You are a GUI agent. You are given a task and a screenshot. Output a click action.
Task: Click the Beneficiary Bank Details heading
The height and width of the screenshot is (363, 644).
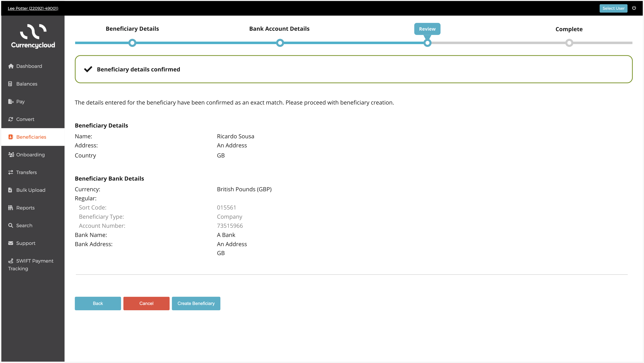pos(109,179)
